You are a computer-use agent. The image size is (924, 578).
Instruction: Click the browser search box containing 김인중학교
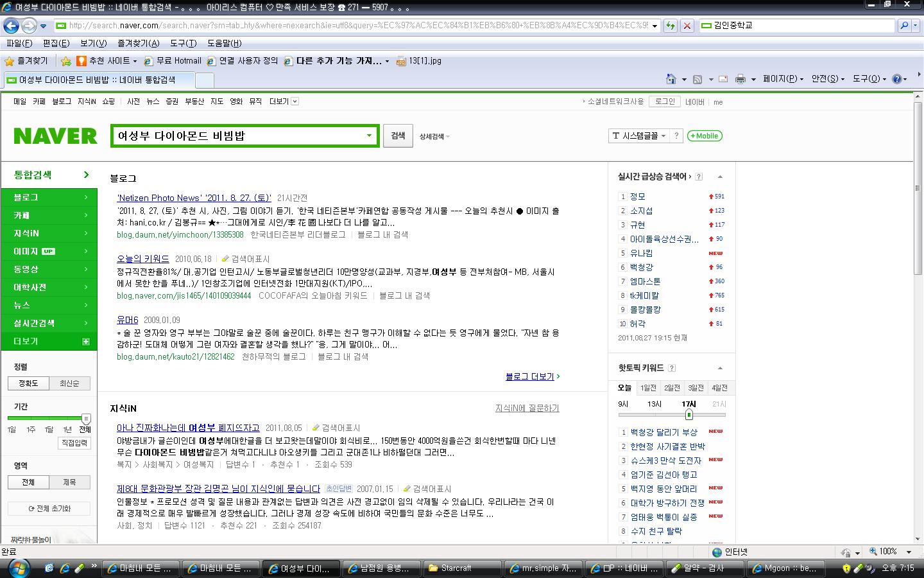tap(796, 26)
